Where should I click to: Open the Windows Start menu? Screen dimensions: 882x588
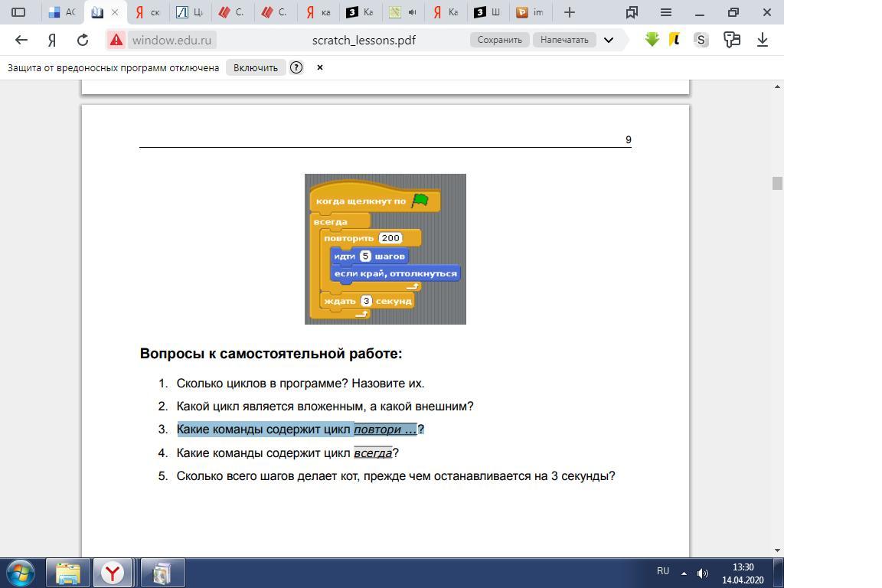[20, 573]
